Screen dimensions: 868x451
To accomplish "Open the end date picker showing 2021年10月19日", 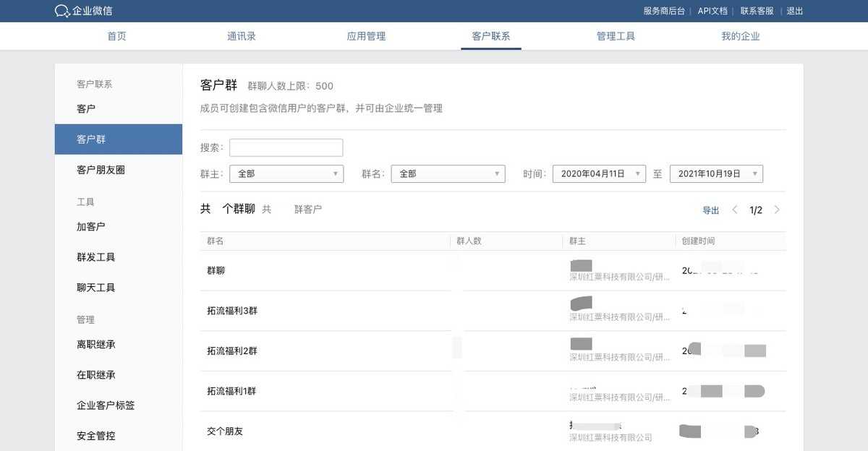I will [716, 173].
